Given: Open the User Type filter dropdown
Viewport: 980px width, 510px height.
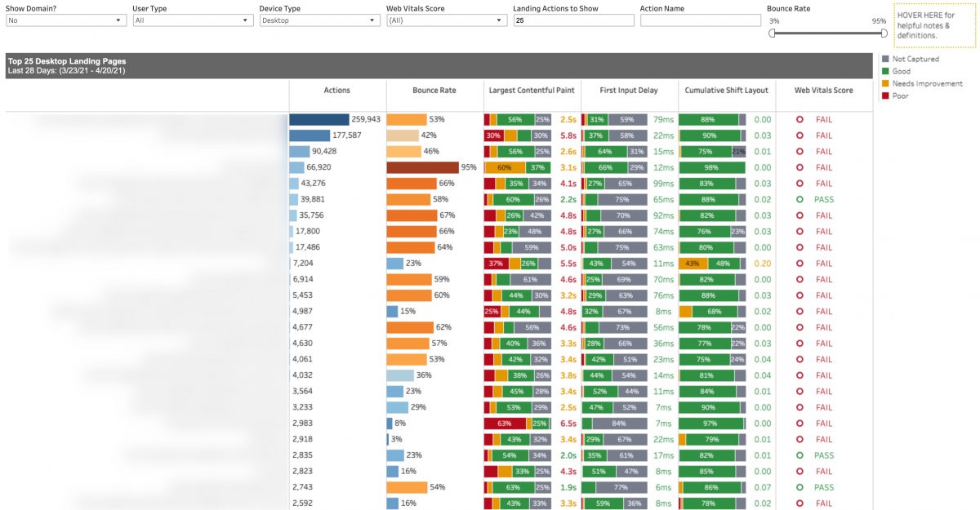Looking at the screenshot, I should coord(192,20).
